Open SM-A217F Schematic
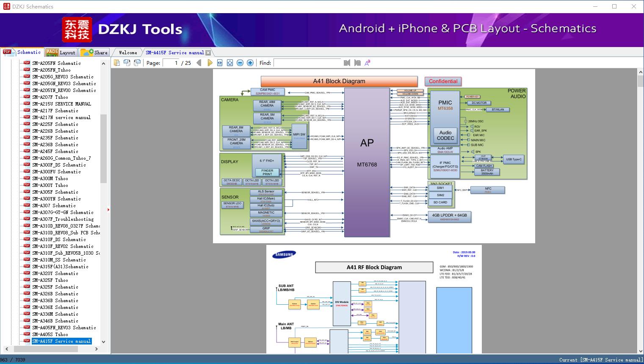Screen dimensions: 644x364 coord(55,111)
